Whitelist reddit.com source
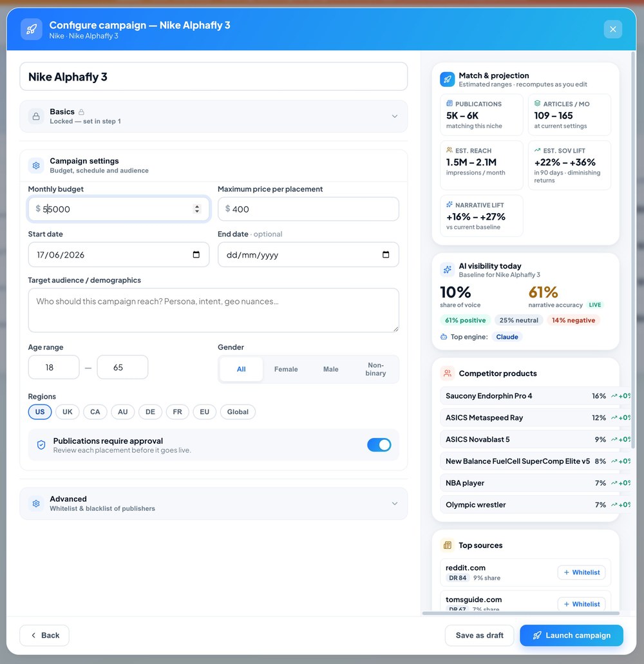Screen dimensions: 644x664 582,572
